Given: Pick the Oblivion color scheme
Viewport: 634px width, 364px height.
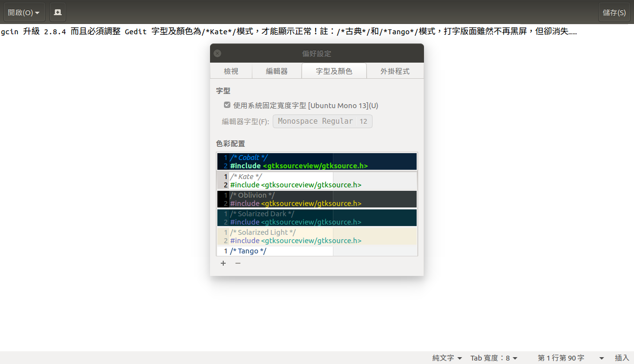Looking at the screenshot, I should click(317, 199).
